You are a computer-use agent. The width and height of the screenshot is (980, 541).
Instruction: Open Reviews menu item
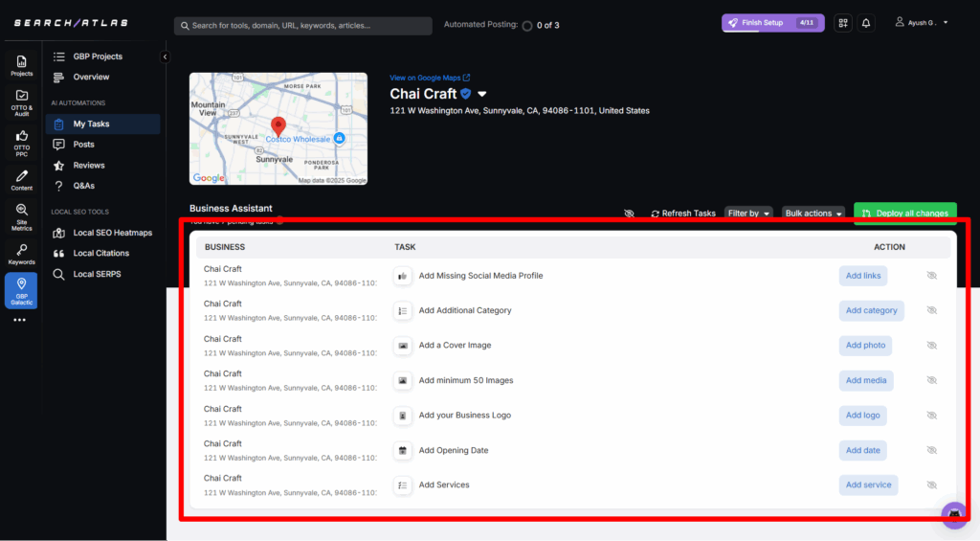pyautogui.click(x=88, y=165)
